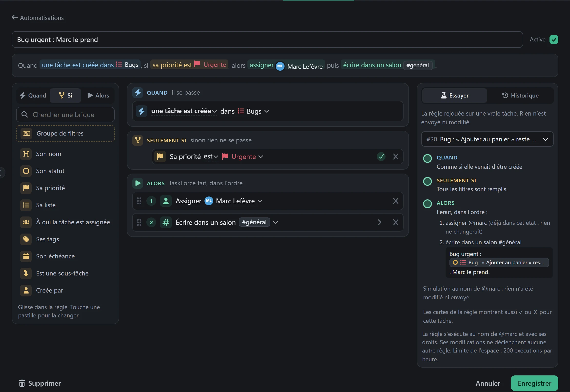Delete the 'Écrire dans un salon' action
The image size is (570, 392).
point(396,223)
